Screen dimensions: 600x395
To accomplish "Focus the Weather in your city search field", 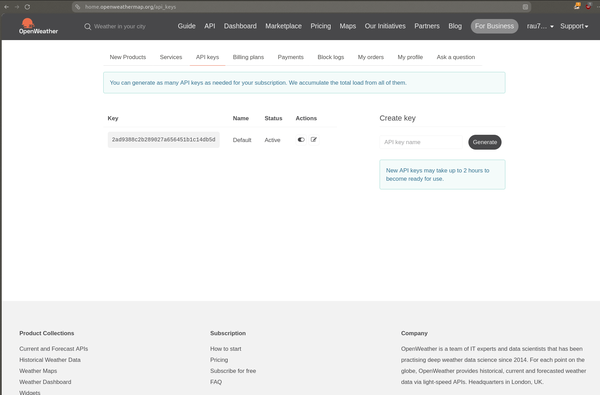I will tap(120, 26).
